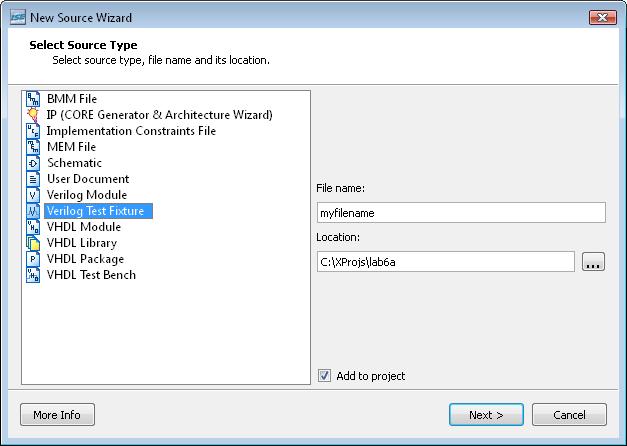Uncheck the Add to project checkbox
Viewport: 627px width, 446px height.
coord(324,376)
